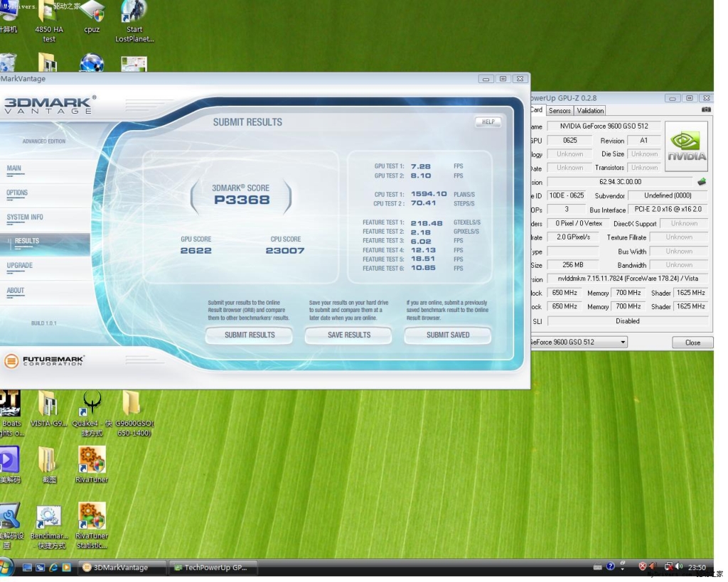This screenshot has height=582, width=728.
Task: Open the G9600GSO(650-1400) folder
Action: (x=134, y=413)
